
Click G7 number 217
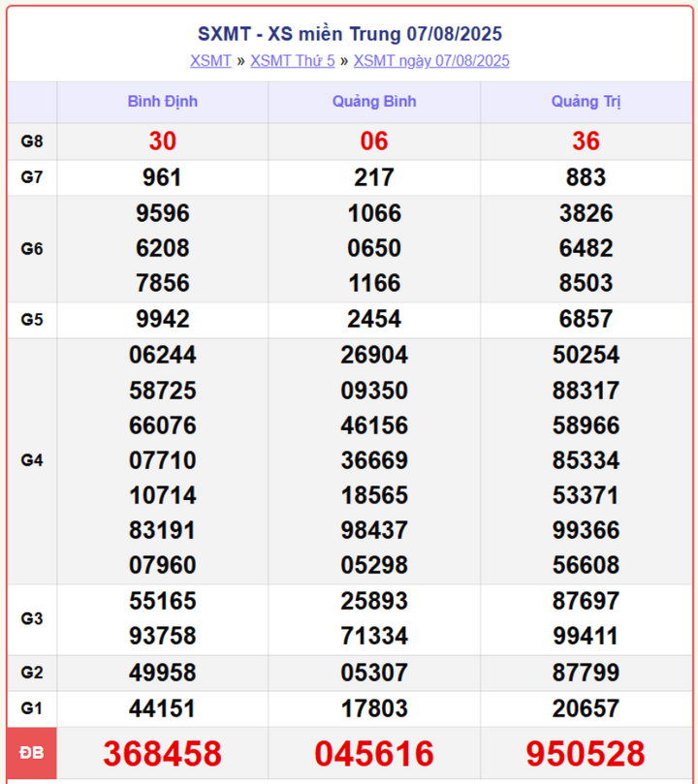pyautogui.click(x=374, y=177)
